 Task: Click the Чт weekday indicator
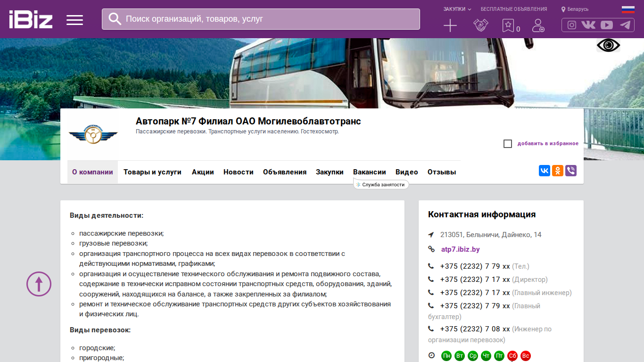(x=486, y=356)
